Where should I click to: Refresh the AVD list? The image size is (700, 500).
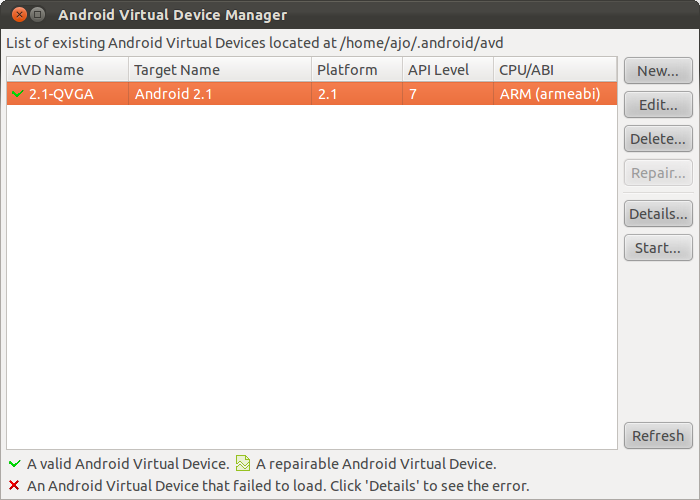pyautogui.click(x=658, y=435)
